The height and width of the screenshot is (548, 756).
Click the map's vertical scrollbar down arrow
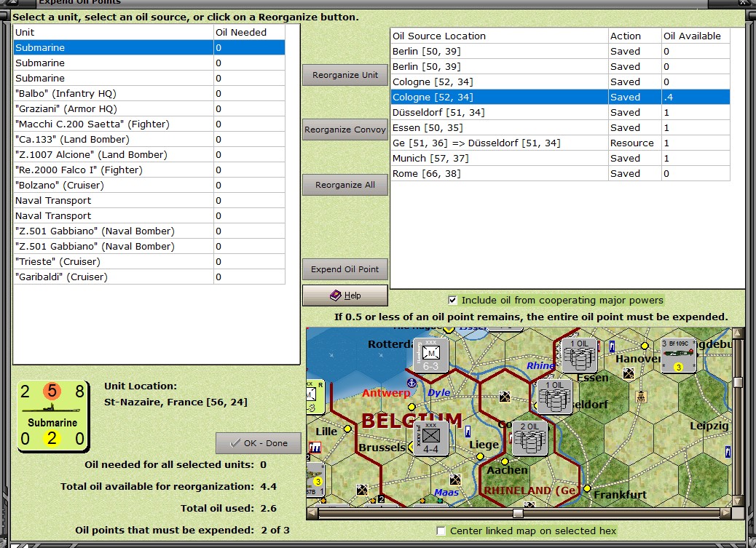[x=738, y=500]
